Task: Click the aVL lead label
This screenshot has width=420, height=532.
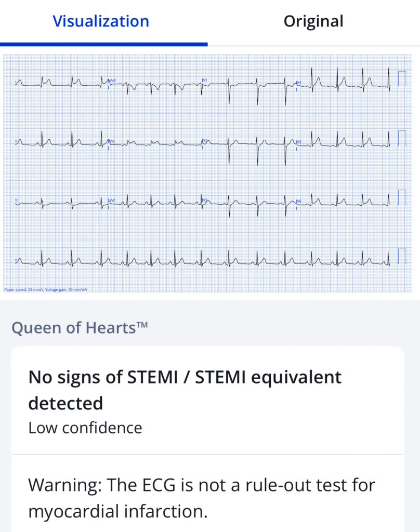Action: coord(112,141)
